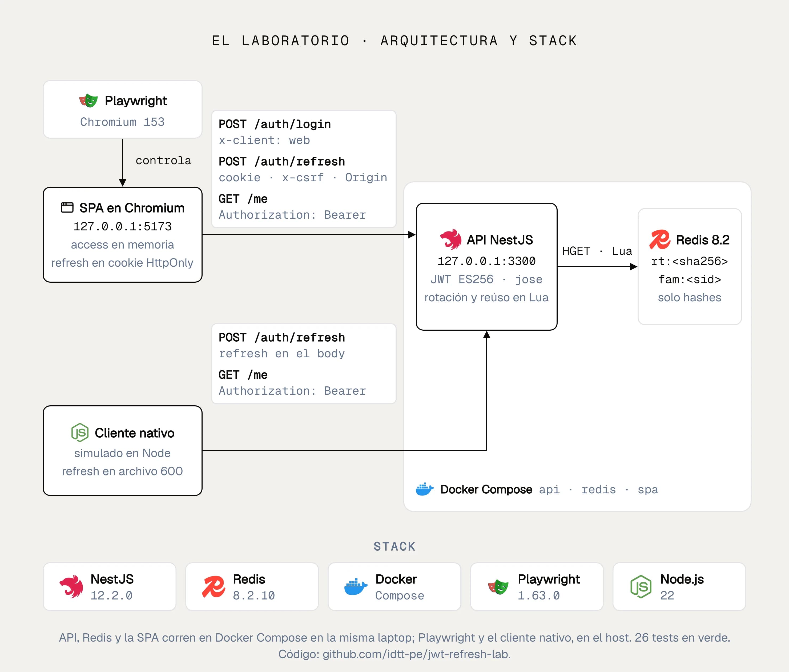Click the browser window icon beside SPA en Chromium
The height and width of the screenshot is (672, 789).
67,208
